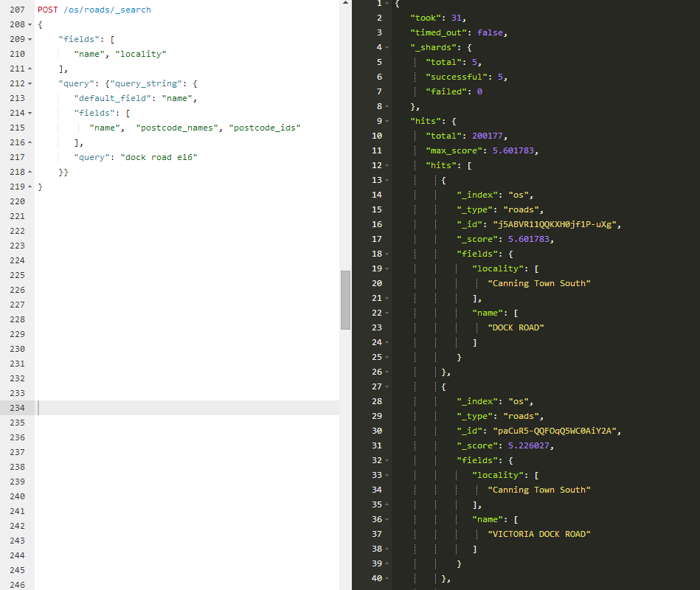Click hits total value 200177
The width and height of the screenshot is (700, 590).
(487, 136)
